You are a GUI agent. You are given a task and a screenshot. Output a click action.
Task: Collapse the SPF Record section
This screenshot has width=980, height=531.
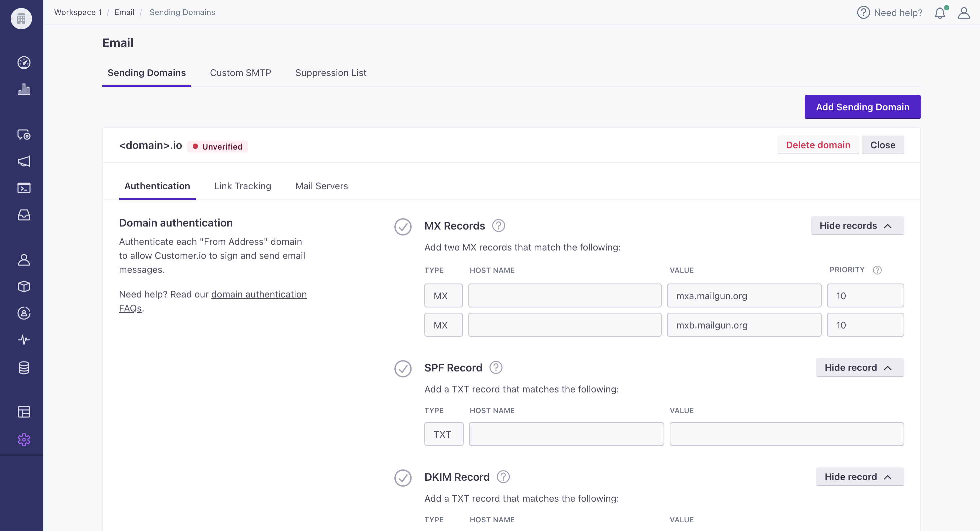858,367
